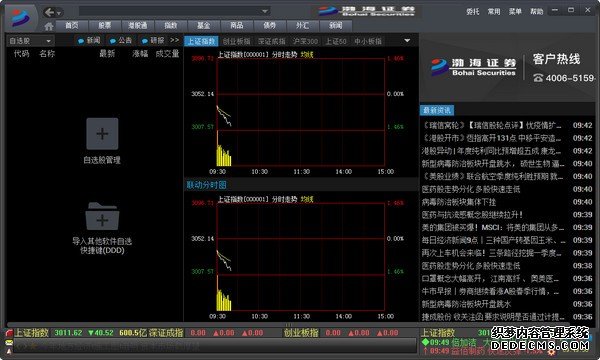600x360 pixels.
Task: Open the 基金 menu tab
Action: coord(204,26)
